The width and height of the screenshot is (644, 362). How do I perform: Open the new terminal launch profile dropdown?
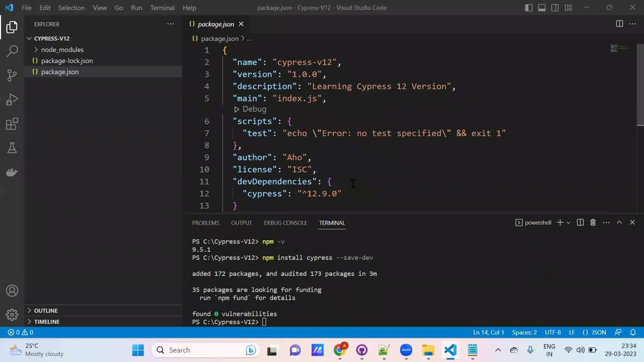(569, 223)
